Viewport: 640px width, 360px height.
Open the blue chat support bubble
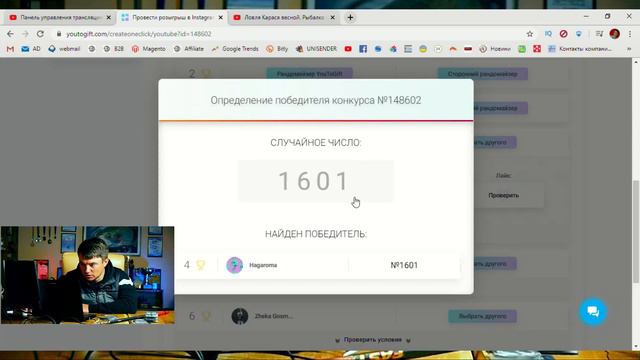pyautogui.click(x=593, y=311)
